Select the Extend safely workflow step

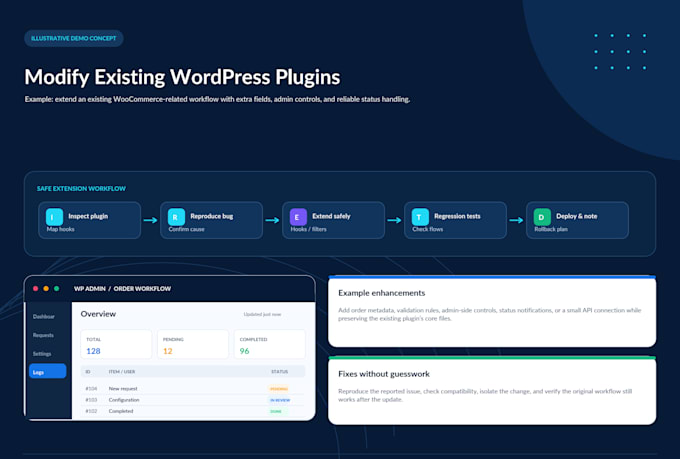tap(333, 220)
